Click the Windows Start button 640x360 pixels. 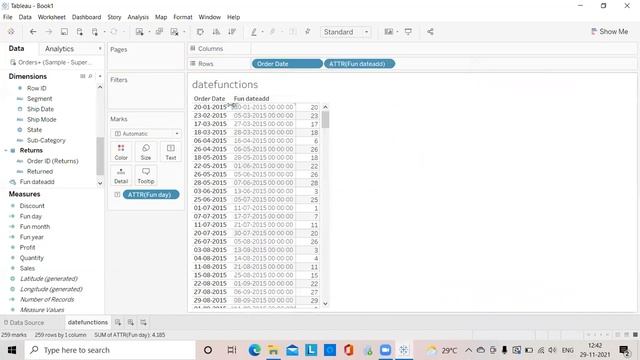coord(11,350)
